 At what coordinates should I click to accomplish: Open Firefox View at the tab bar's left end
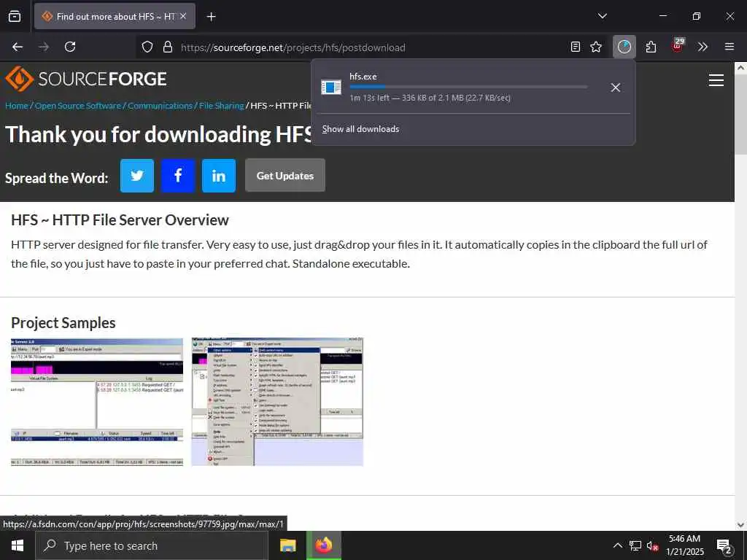tap(15, 16)
